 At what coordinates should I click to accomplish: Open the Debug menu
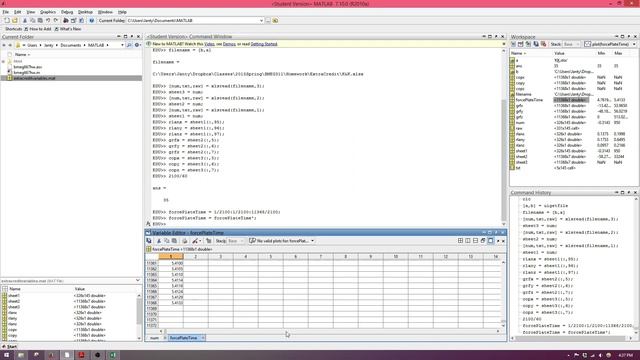[67, 12]
